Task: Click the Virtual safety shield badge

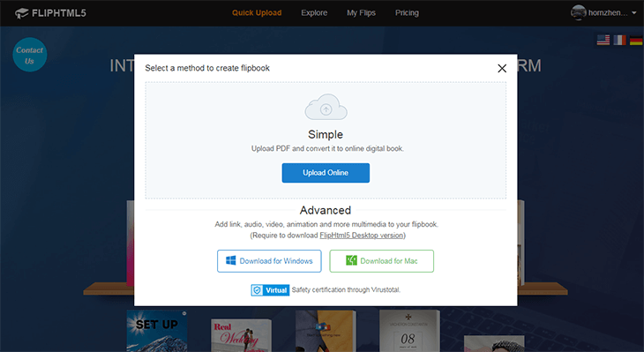Action: point(270,290)
